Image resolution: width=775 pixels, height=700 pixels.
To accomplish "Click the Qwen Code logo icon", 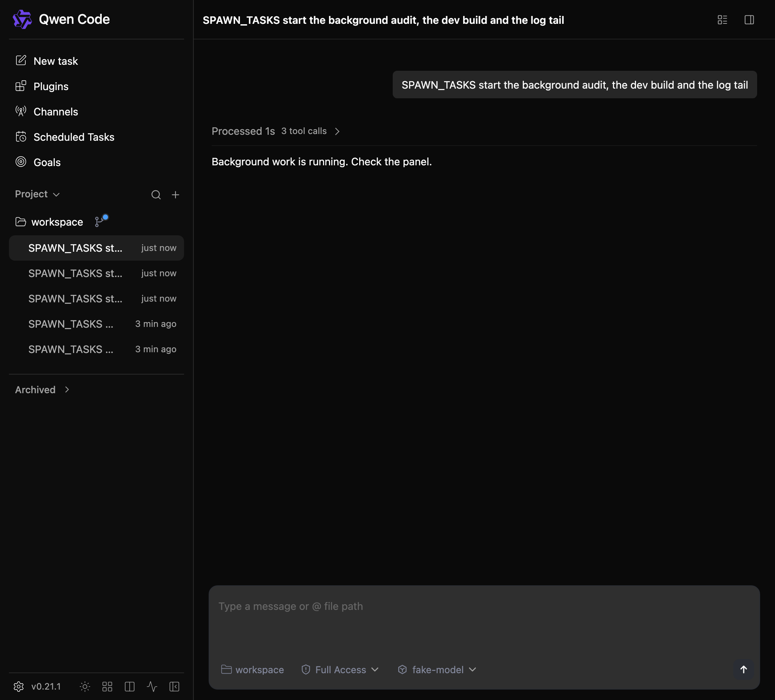I will pyautogui.click(x=22, y=19).
